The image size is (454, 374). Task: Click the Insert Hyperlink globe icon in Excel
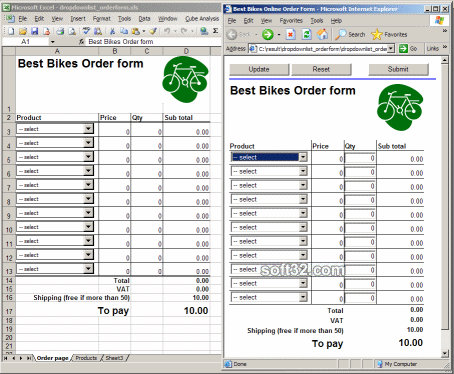204,31
